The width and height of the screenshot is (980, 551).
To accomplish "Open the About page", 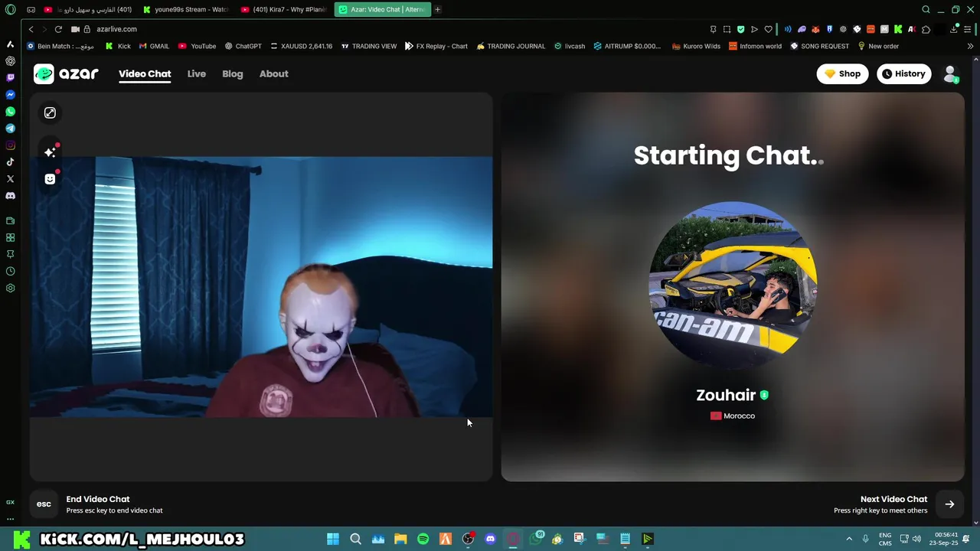I will (x=273, y=74).
